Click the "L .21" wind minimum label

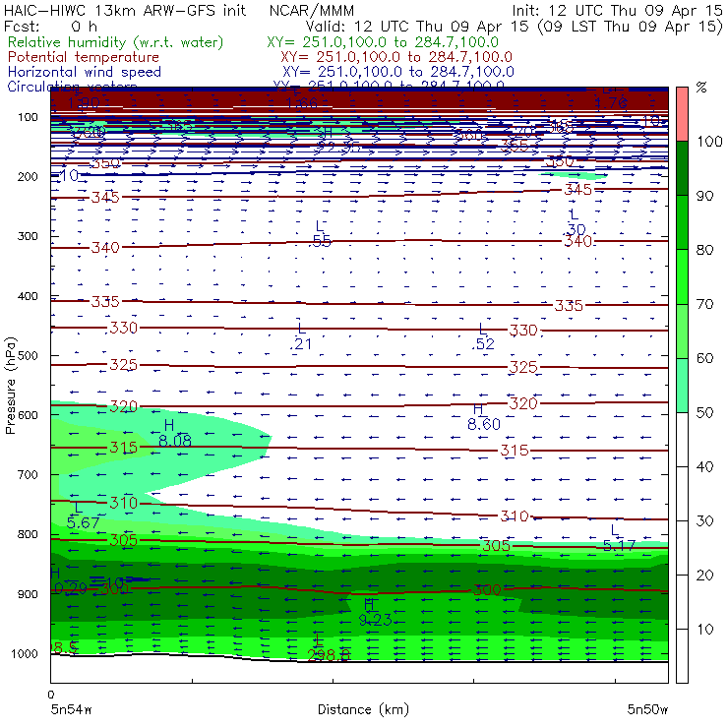tap(301, 336)
